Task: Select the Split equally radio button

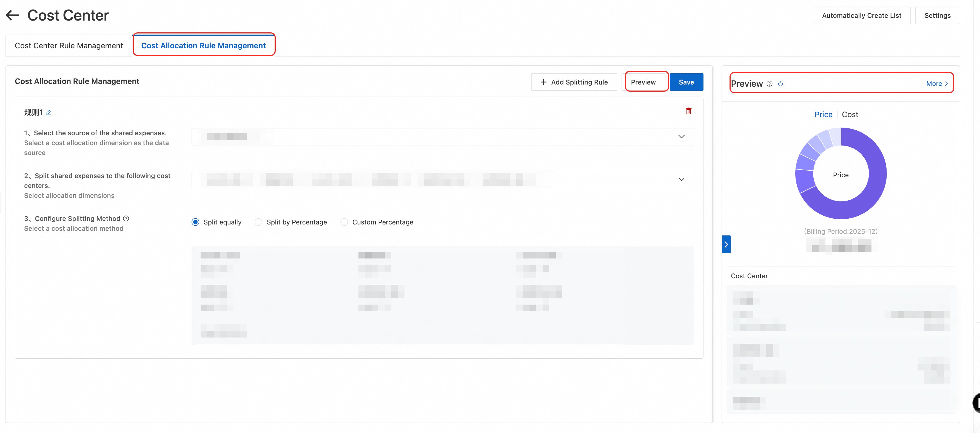Action: coord(195,222)
